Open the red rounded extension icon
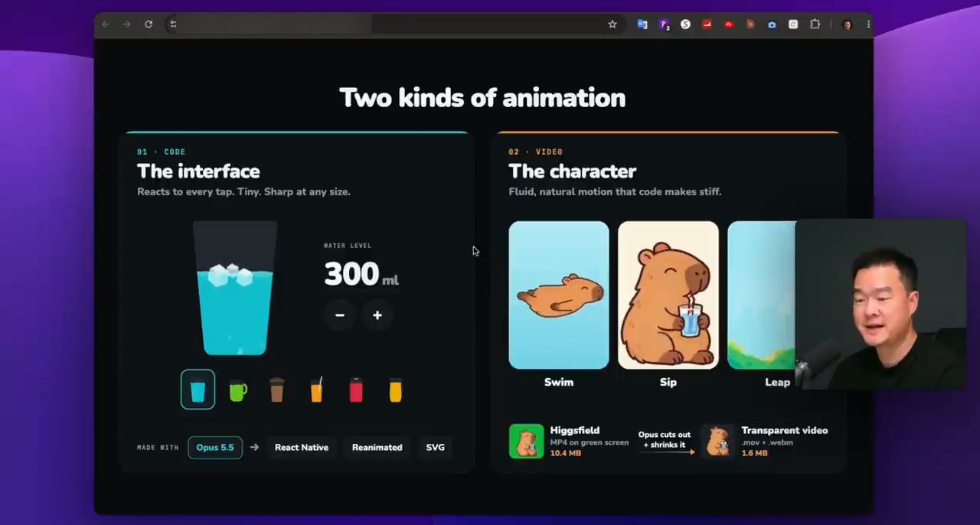 click(x=728, y=24)
